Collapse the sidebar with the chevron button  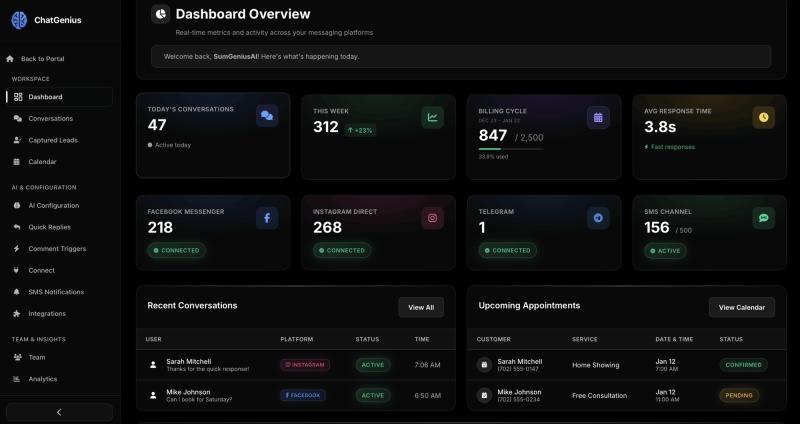click(59, 412)
